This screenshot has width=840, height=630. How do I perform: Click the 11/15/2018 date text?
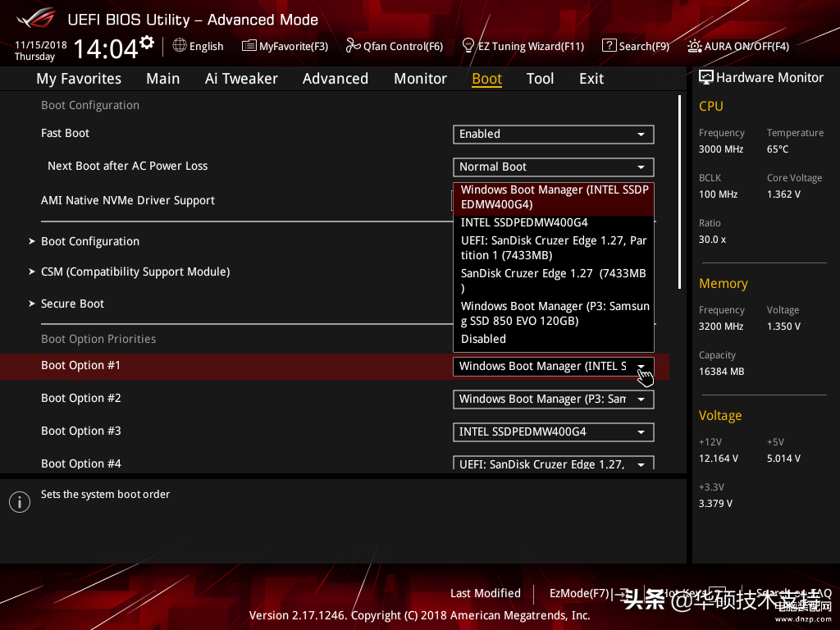click(41, 45)
